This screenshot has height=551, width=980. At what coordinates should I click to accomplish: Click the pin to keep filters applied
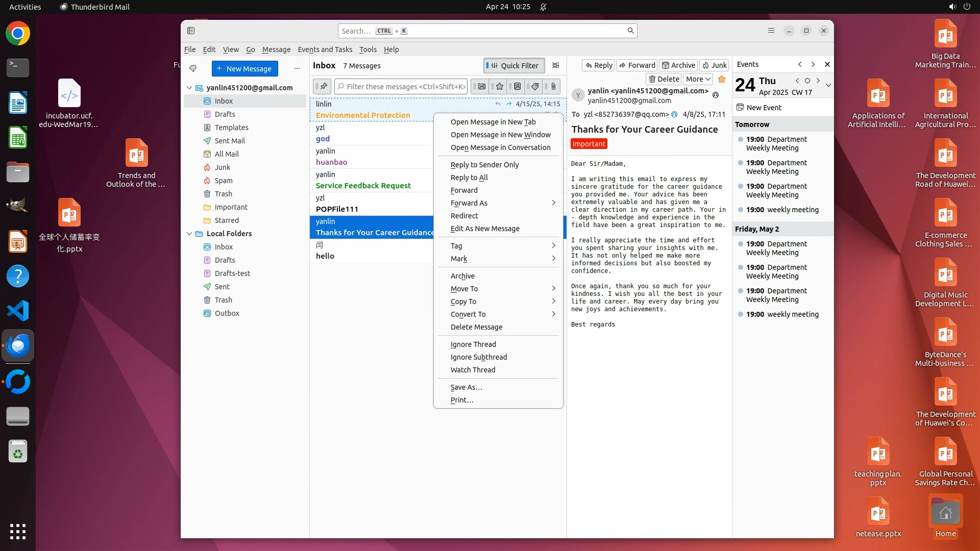click(x=323, y=86)
